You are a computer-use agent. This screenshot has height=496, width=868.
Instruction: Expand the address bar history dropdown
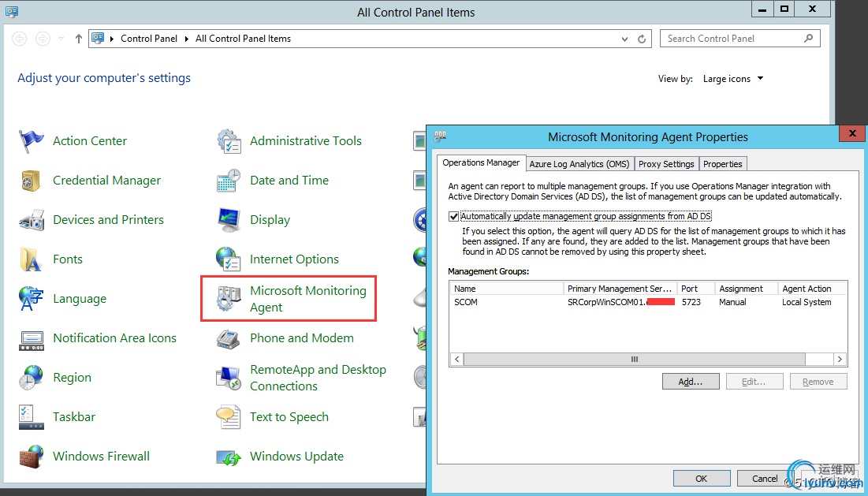[624, 39]
